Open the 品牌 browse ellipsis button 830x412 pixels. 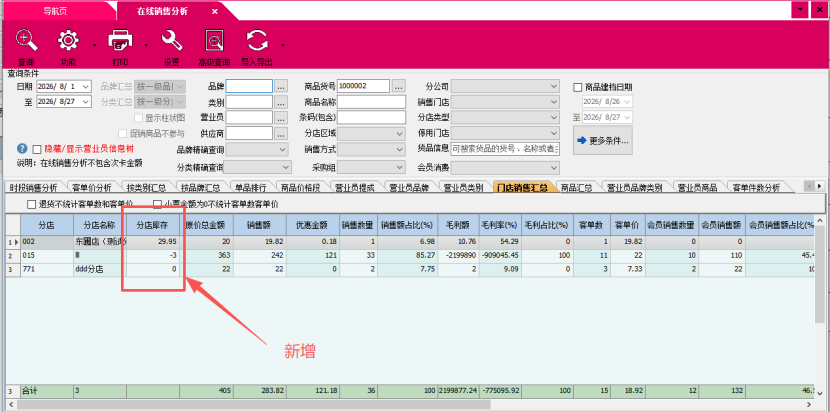pos(281,86)
